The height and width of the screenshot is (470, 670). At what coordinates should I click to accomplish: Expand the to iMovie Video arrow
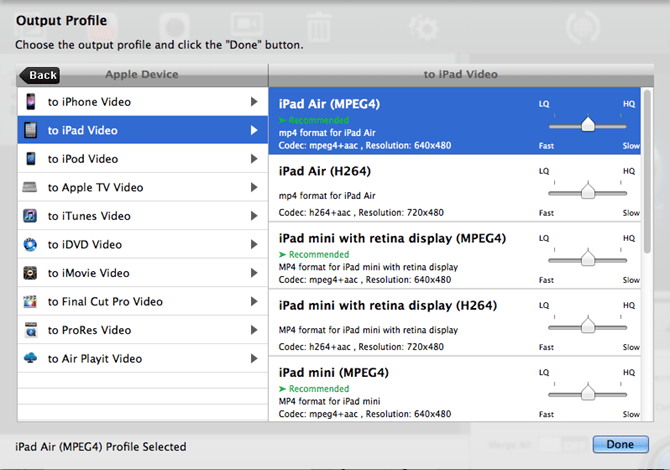[x=254, y=273]
